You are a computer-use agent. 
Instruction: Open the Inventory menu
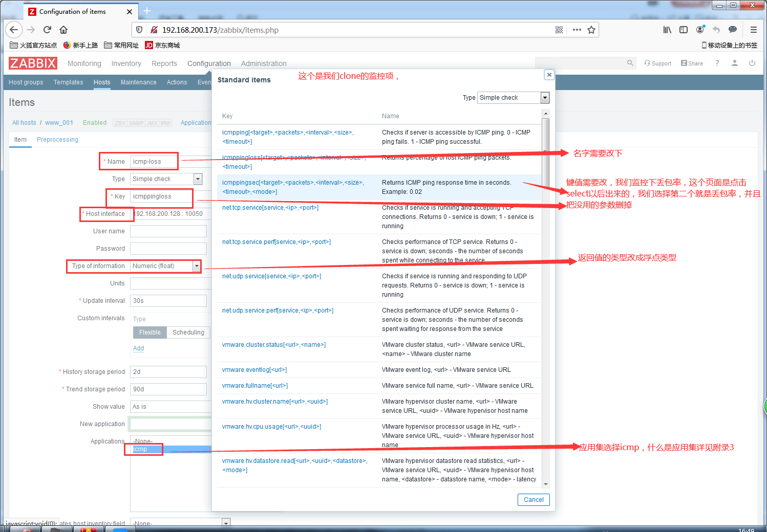point(126,63)
